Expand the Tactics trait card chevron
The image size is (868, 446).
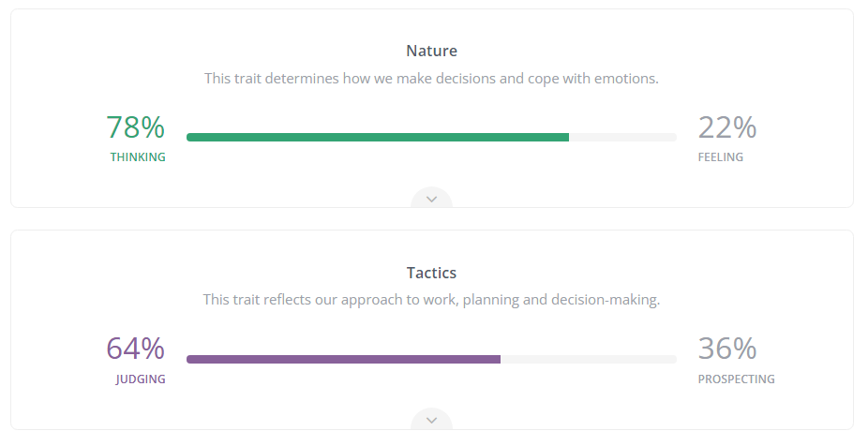tap(432, 420)
